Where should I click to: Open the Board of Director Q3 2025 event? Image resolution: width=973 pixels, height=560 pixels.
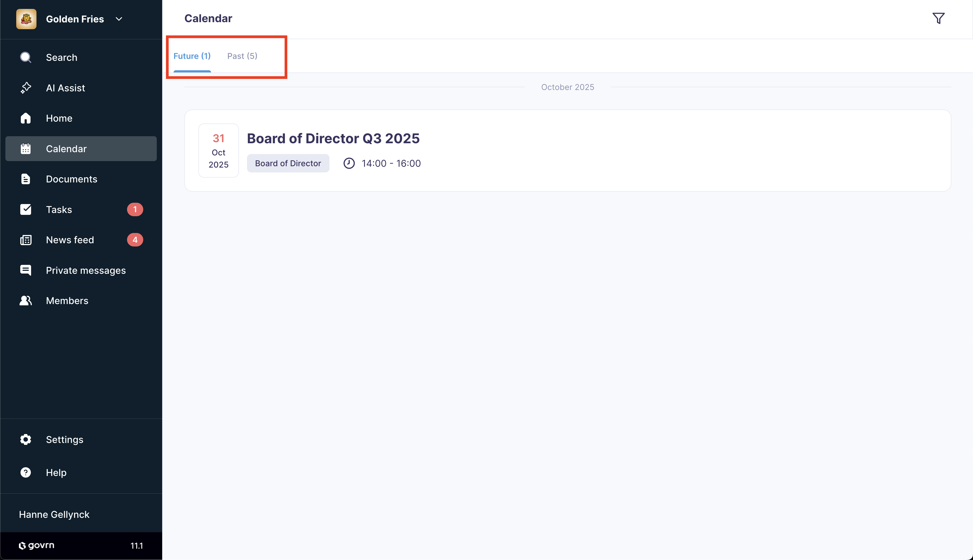tap(333, 138)
